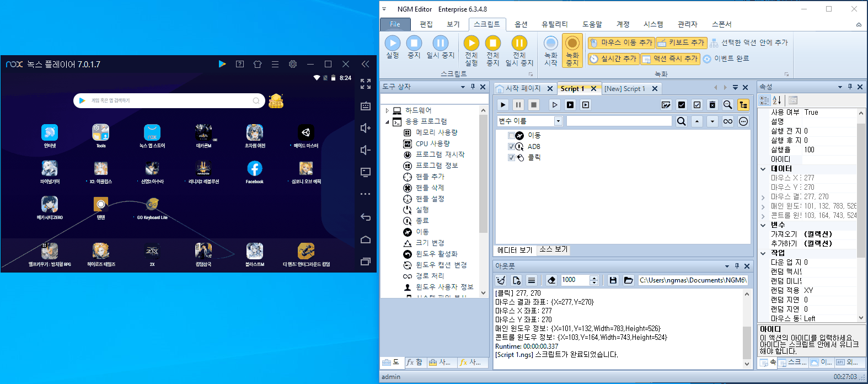The height and width of the screenshot is (384, 868).
Task: Expand the 메인 윈도우 property row
Action: 763,206
